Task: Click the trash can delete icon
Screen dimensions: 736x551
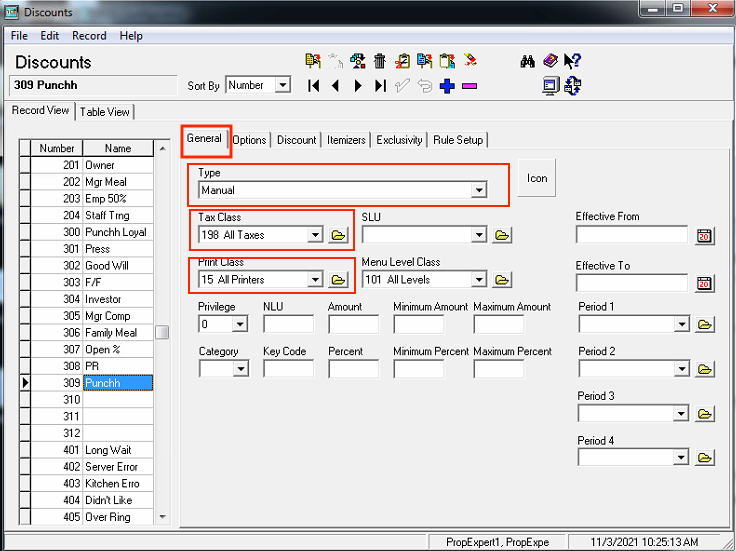Action: point(380,61)
